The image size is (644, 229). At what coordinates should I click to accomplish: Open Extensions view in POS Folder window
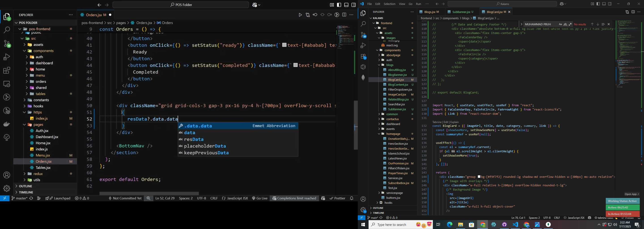[7, 70]
